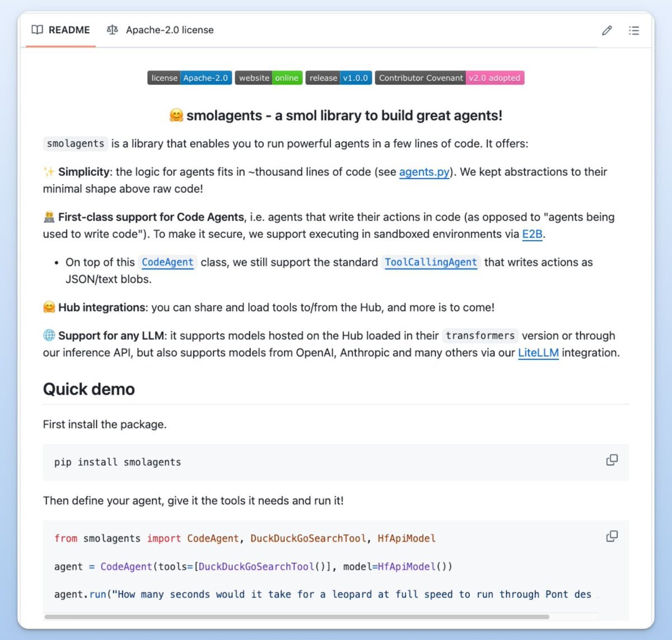Image resolution: width=672 pixels, height=640 pixels.
Task: Click the 'from smolagents import' code line
Action: tap(245, 538)
